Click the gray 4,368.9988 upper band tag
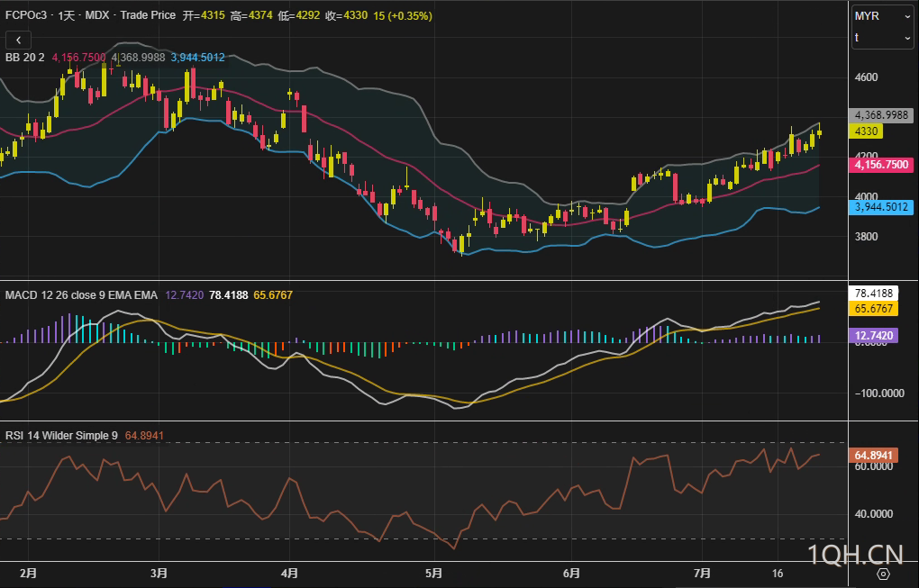 tap(882, 115)
